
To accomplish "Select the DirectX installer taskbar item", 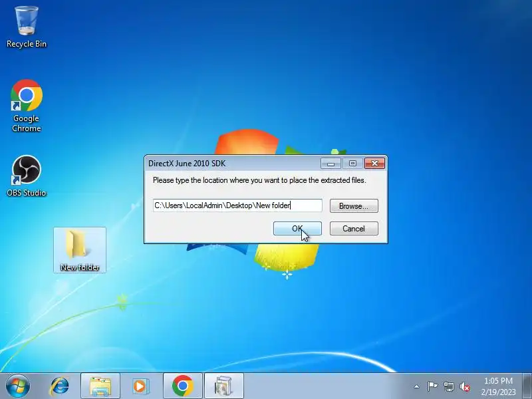I will tap(224, 386).
